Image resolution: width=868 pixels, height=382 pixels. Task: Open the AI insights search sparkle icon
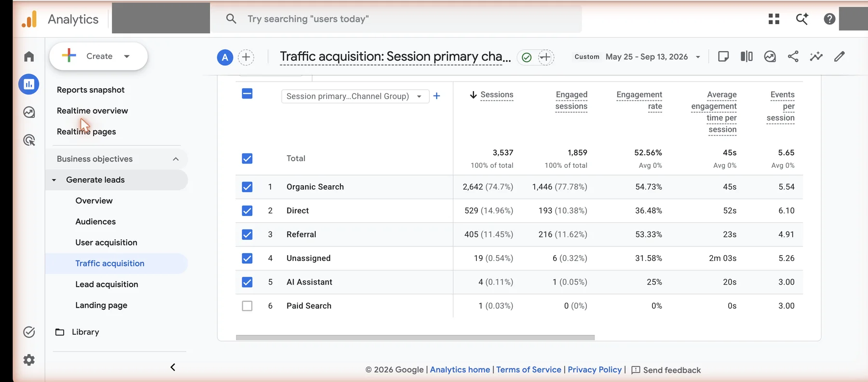802,19
